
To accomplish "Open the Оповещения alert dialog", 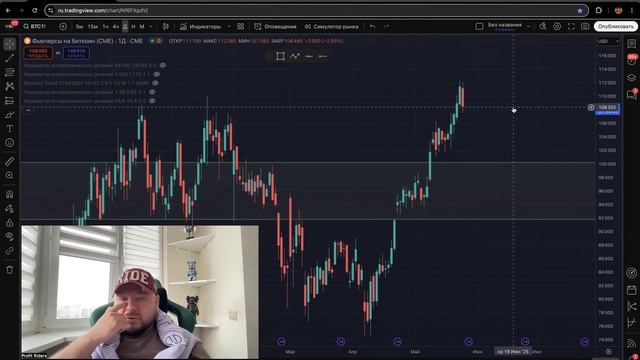I will 276,27.
